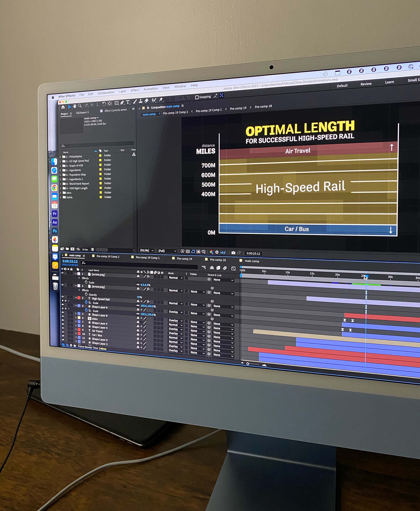Click the red label swatch on High-Speed Rail

pyautogui.click(x=79, y=298)
